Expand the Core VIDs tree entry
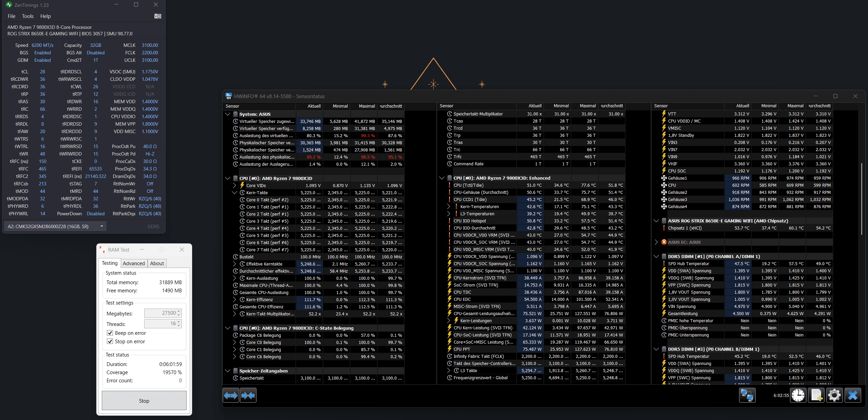Viewport: 868px width, 420px height. click(234, 186)
